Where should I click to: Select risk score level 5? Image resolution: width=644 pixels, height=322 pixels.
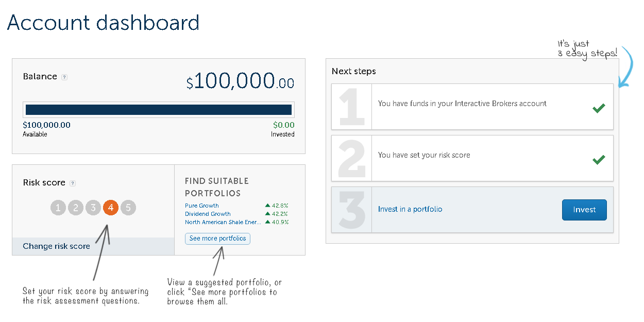coord(128,208)
